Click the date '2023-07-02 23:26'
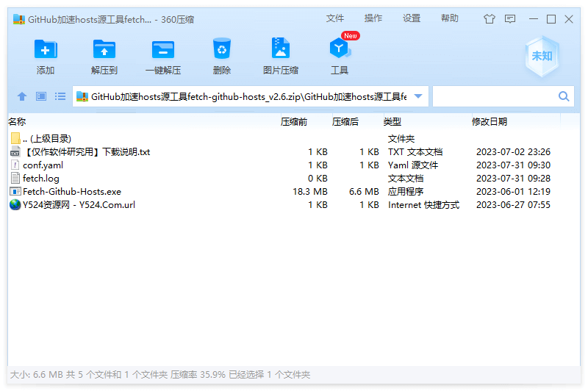The height and width of the screenshot is (391, 588). [513, 152]
